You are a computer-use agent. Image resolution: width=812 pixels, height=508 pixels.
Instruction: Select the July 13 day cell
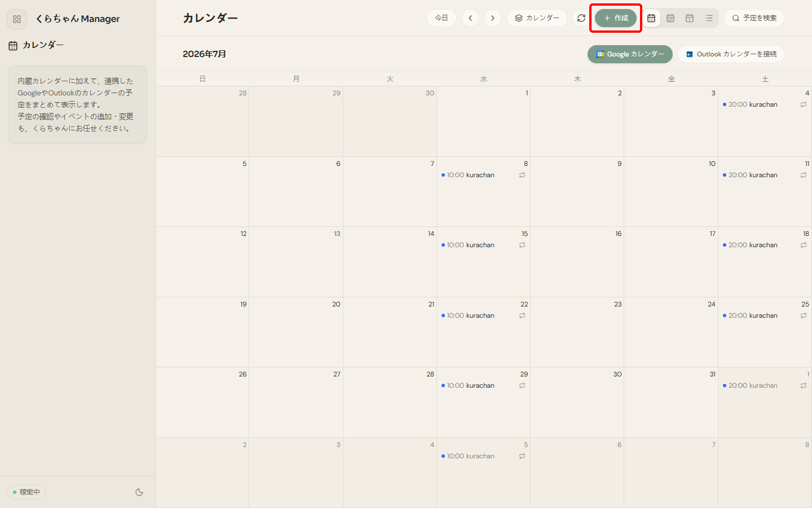click(x=296, y=262)
